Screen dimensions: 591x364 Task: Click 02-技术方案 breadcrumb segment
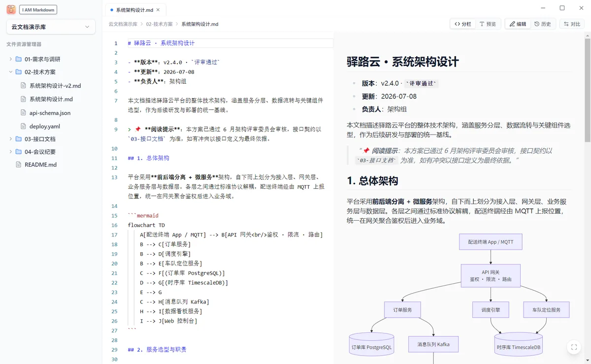coord(159,24)
